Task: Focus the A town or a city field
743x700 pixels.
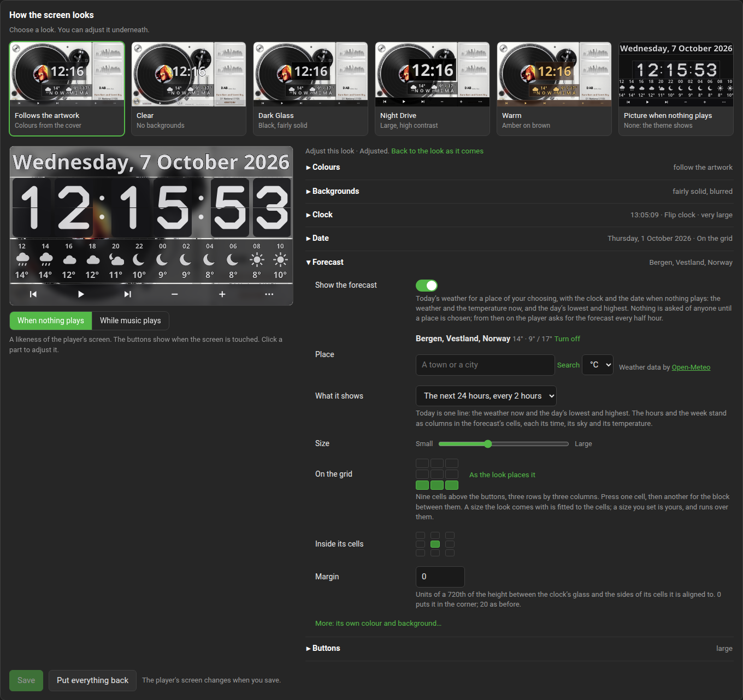Action: [x=485, y=365]
